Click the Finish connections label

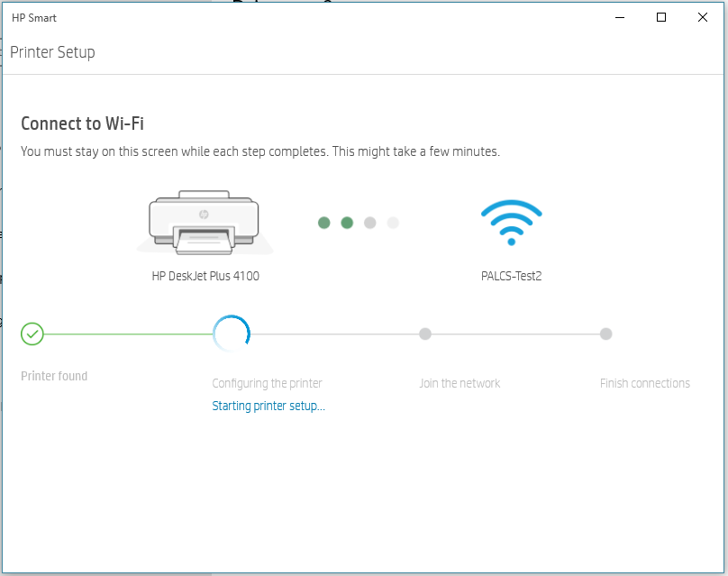pyautogui.click(x=645, y=383)
